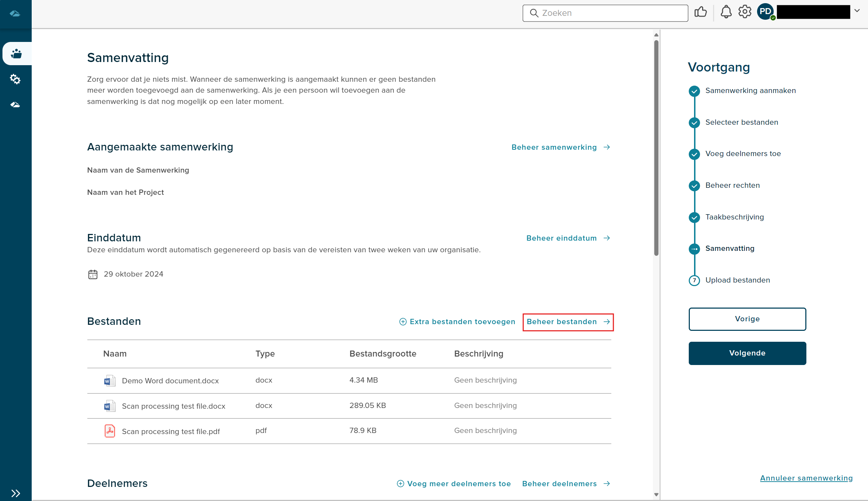The image size is (868, 501).
Task: Go to step Upload bestanden
Action: 738,280
